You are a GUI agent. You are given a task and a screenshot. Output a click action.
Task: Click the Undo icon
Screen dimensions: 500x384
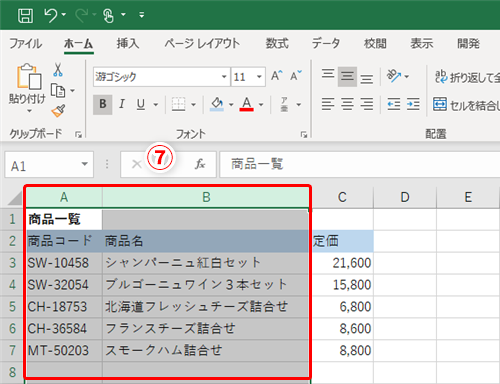pyautogui.click(x=51, y=15)
